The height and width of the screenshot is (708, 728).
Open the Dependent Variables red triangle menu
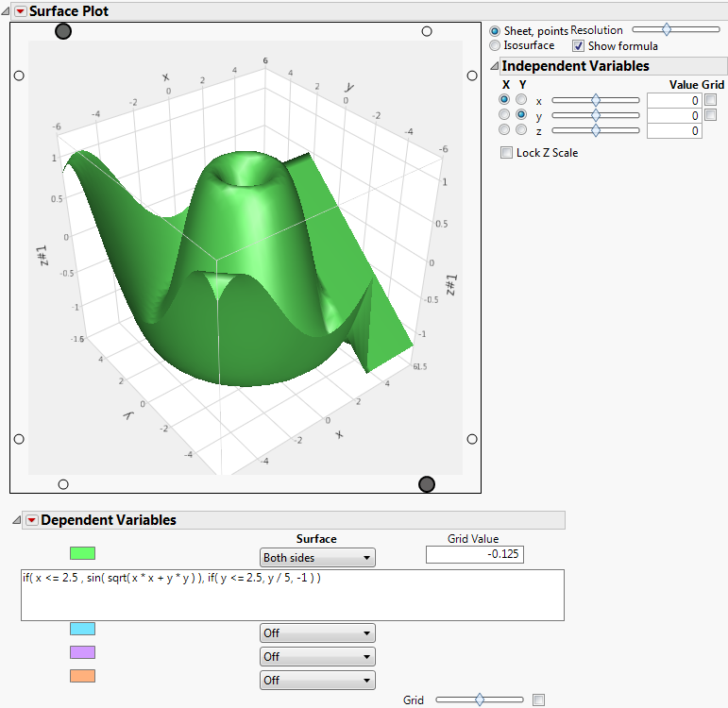pos(31,520)
